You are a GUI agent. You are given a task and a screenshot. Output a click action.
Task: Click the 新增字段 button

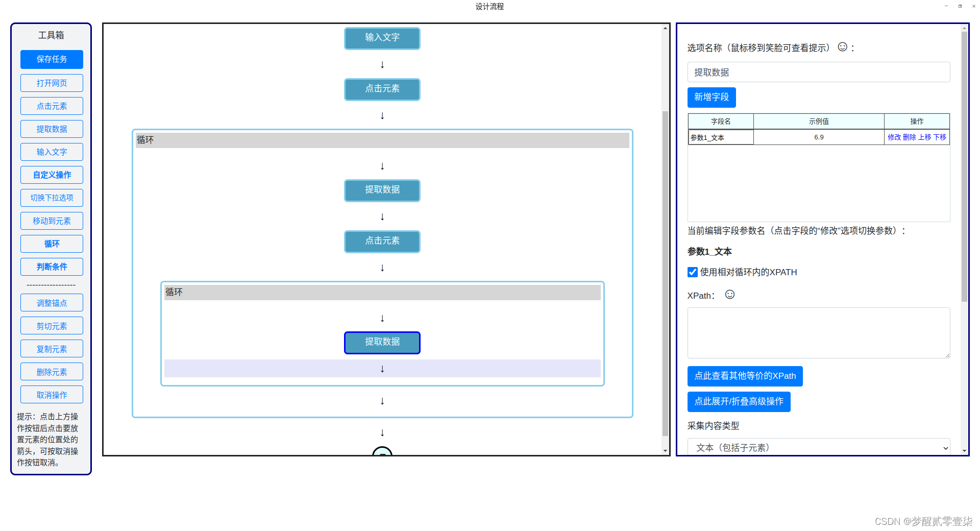point(712,97)
